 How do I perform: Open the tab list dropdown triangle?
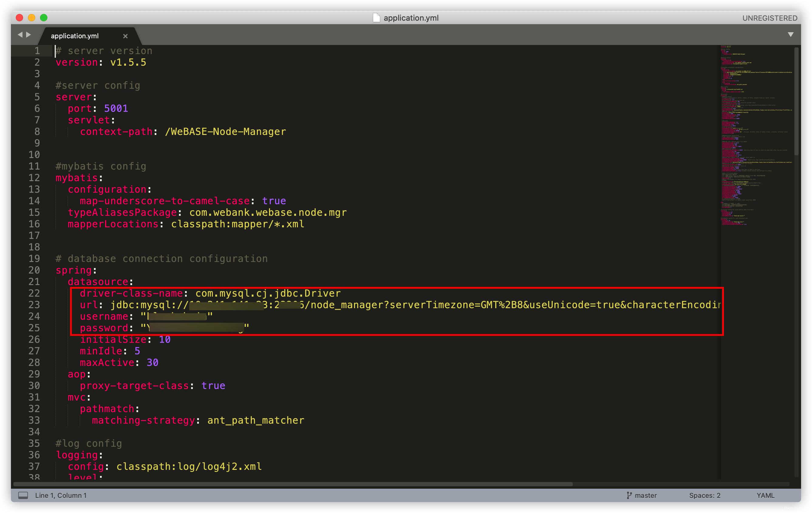click(x=790, y=34)
